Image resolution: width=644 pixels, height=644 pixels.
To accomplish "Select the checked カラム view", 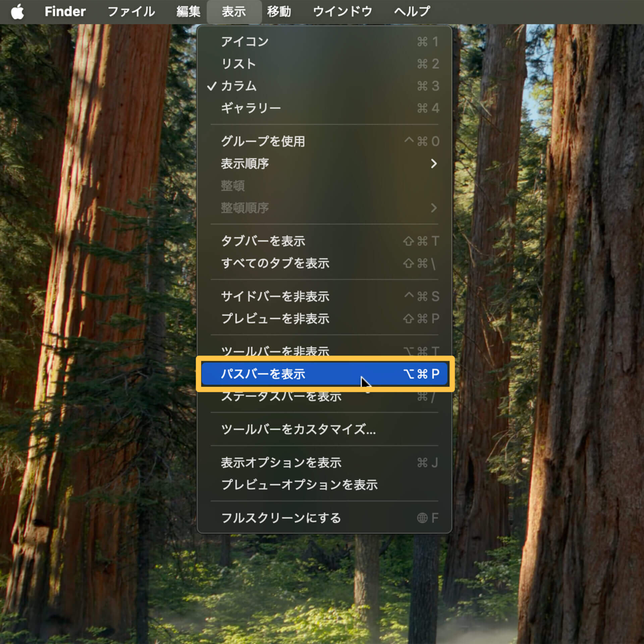I will [x=324, y=86].
